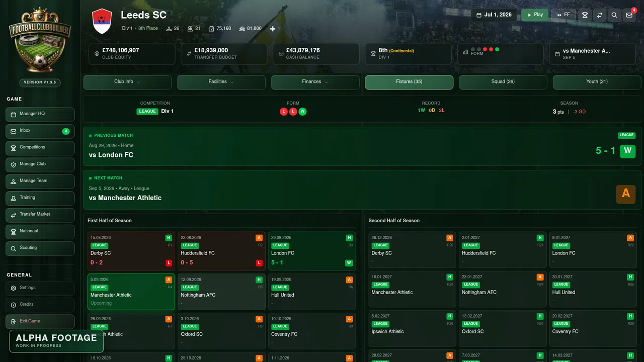The image size is (644, 362).
Task: Click the 8th Place league position text
Action: pyautogui.click(x=148, y=29)
